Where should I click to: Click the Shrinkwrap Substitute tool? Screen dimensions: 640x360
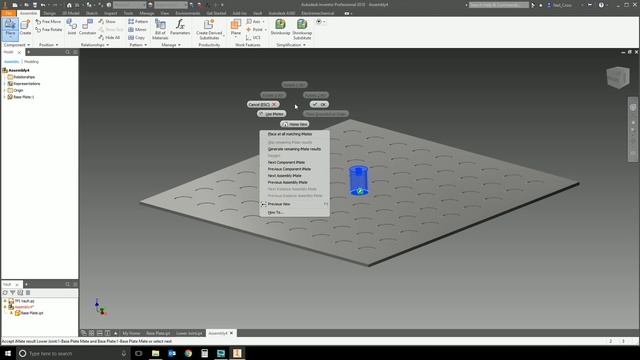302,29
